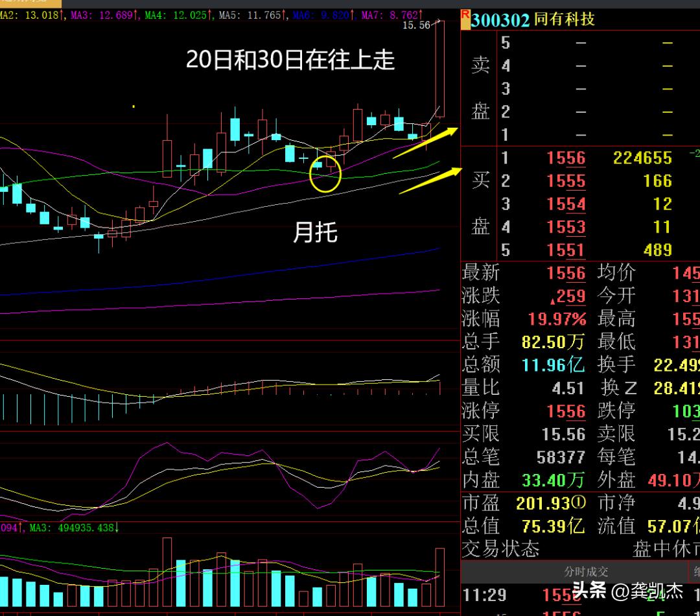Image resolution: width=700 pixels, height=616 pixels.
Task: Select buy level 5 price 1551
Action: [x=566, y=250]
